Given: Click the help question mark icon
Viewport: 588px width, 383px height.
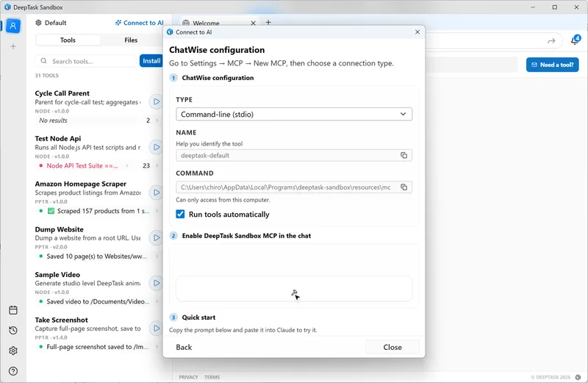Looking at the screenshot, I should click(x=13, y=371).
